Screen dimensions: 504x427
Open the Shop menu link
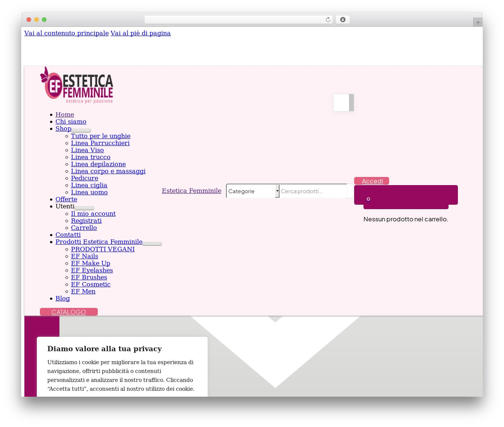[63, 129]
